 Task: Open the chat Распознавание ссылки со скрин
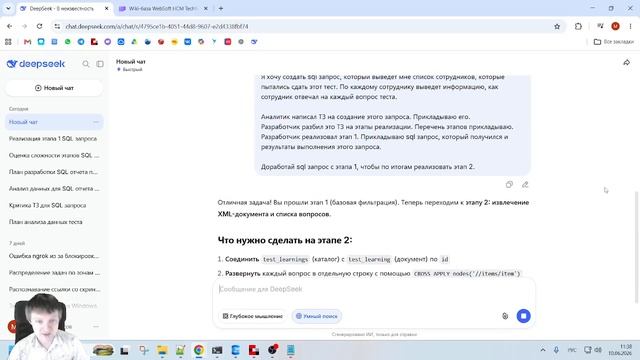pyautogui.click(x=53, y=289)
